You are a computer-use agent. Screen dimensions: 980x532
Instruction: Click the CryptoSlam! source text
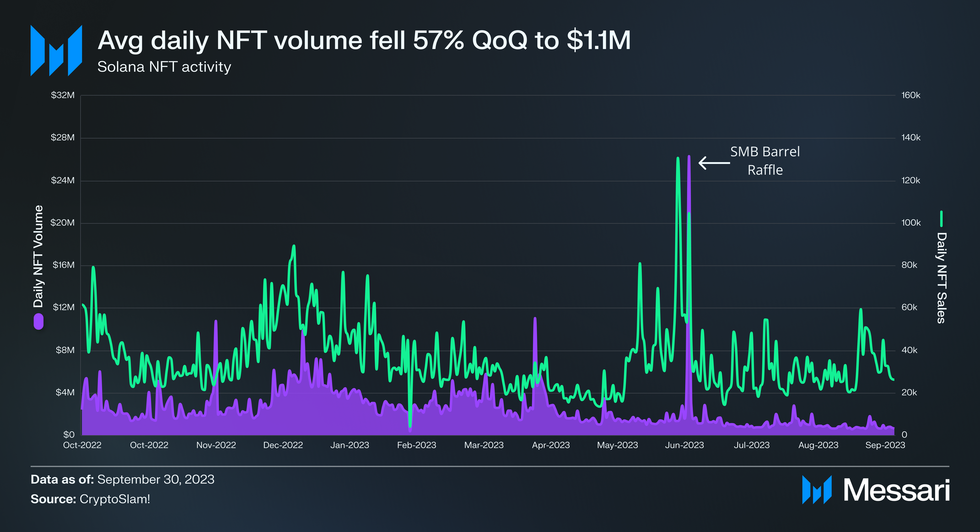pyautogui.click(x=115, y=499)
